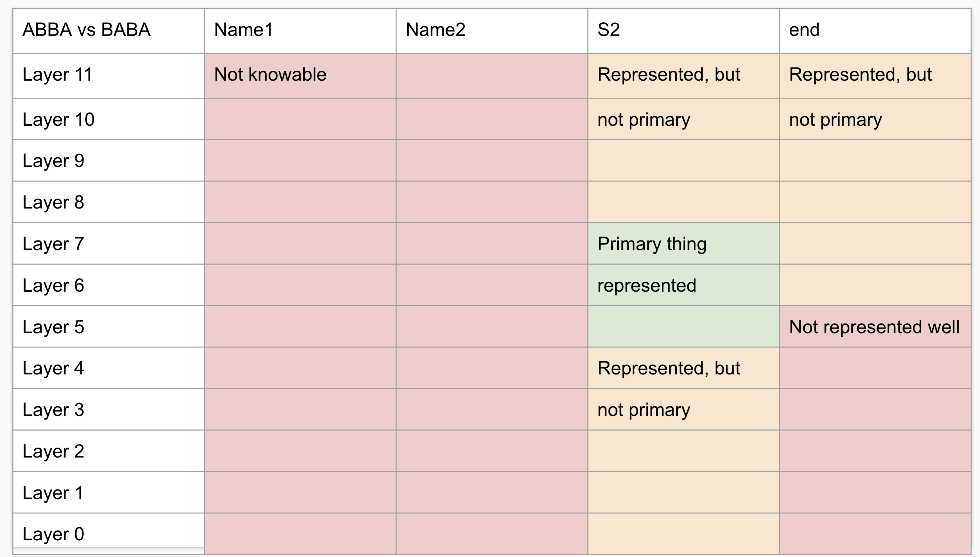Click the Layer 5 row label
This screenshot has width=980, height=557.
coord(53,327)
